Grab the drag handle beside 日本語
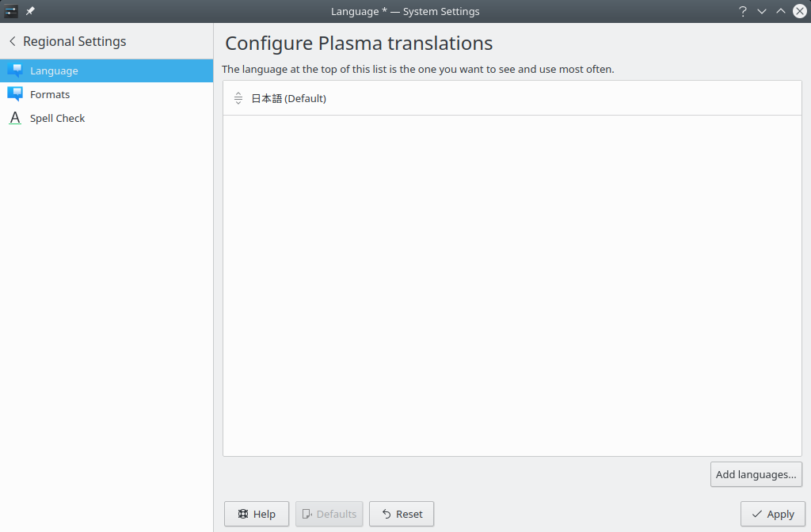The height and width of the screenshot is (532, 811). (x=238, y=98)
